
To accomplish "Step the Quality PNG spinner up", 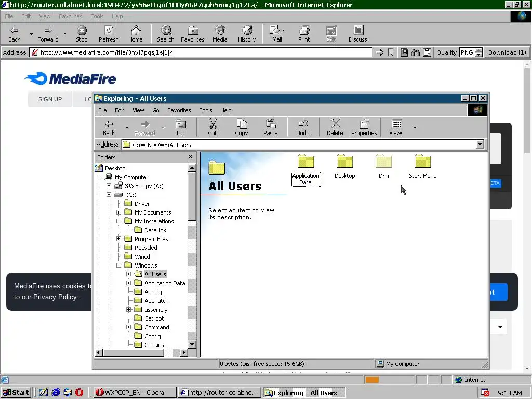I will (478, 50).
